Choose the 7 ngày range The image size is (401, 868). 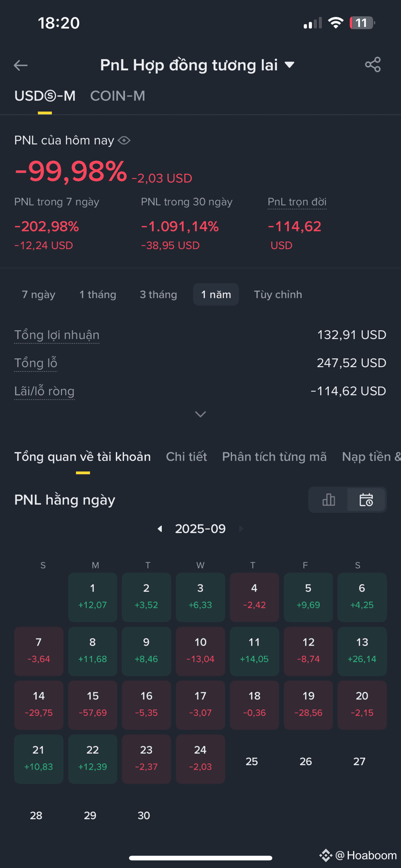pyautogui.click(x=39, y=294)
